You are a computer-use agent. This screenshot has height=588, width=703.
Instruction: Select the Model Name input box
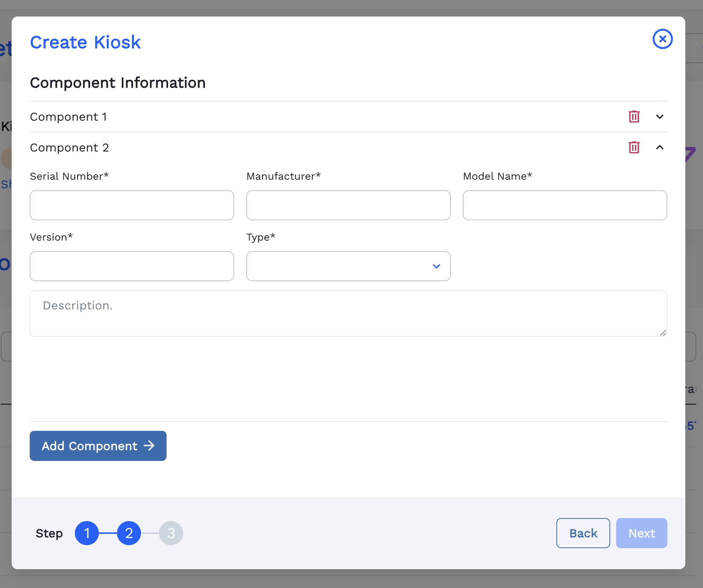565,205
